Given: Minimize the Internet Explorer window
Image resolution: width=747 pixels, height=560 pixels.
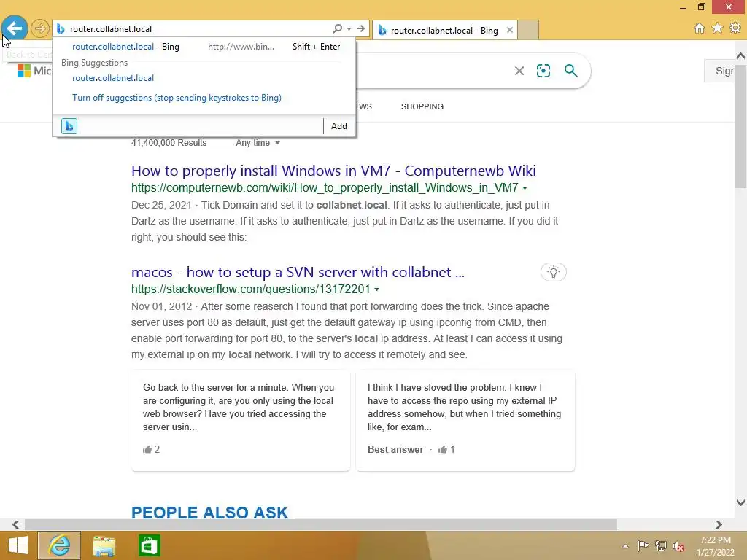Looking at the screenshot, I should (683, 7).
